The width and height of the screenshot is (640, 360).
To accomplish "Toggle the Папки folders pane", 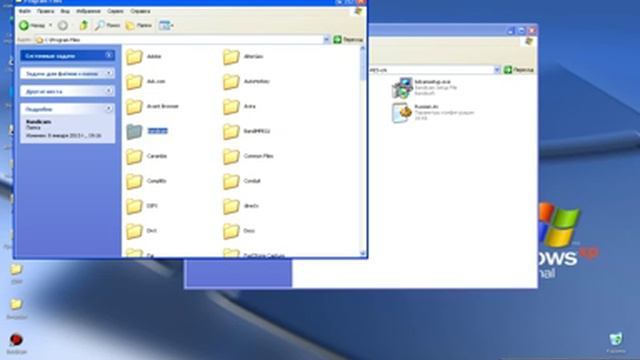I will click(139, 25).
